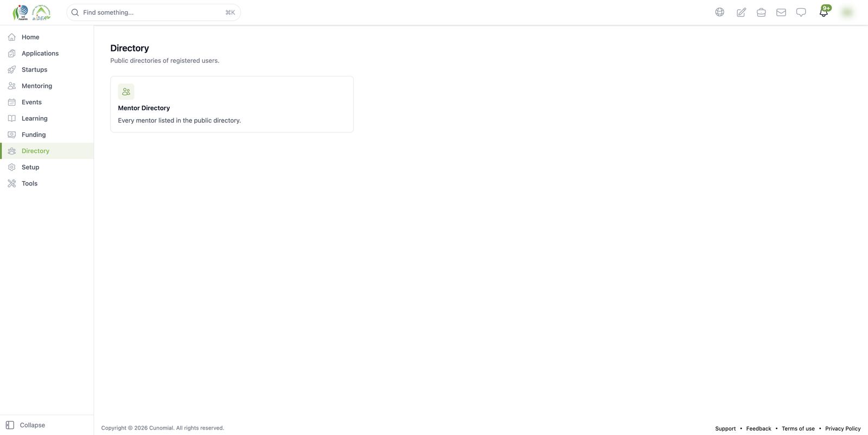868x435 pixels.
Task: Click the Mentor Directory card icon
Action: pyautogui.click(x=126, y=92)
